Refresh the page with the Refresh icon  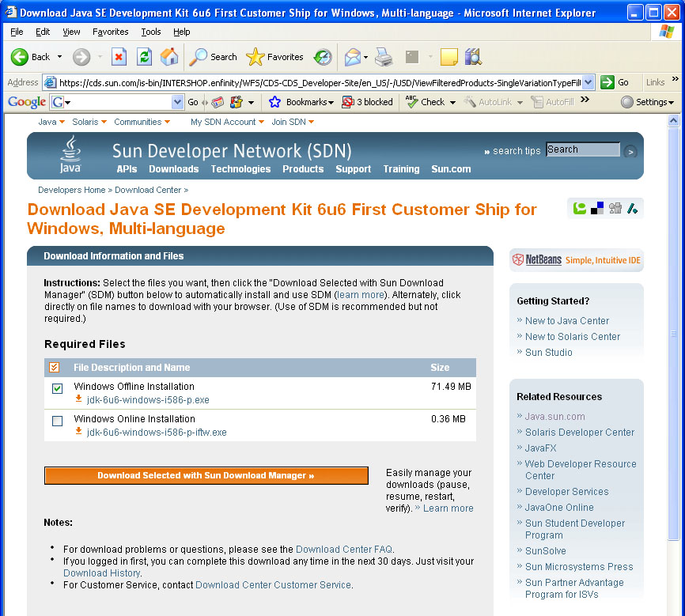(x=144, y=57)
